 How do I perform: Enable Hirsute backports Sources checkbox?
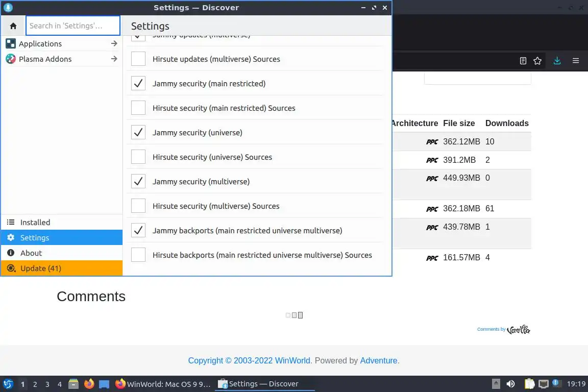[x=138, y=255]
